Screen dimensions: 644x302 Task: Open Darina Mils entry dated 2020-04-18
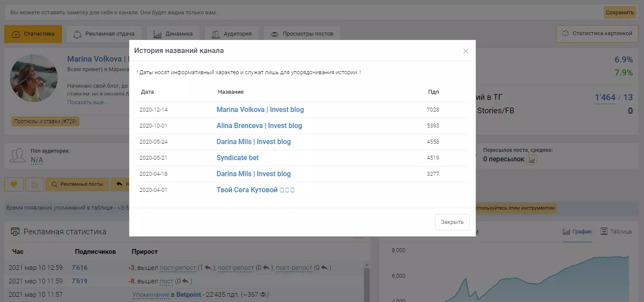[254, 174]
